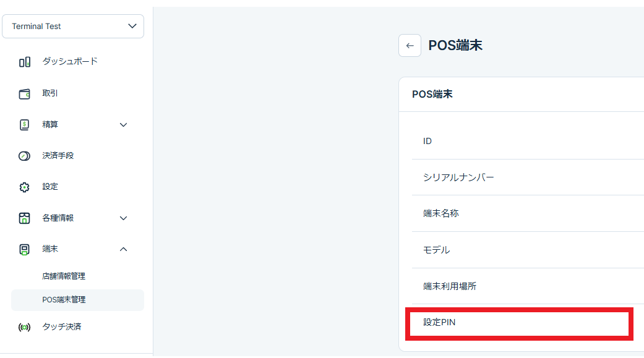Open the Terminal Test account dropdown
644x358 pixels.
tap(73, 27)
